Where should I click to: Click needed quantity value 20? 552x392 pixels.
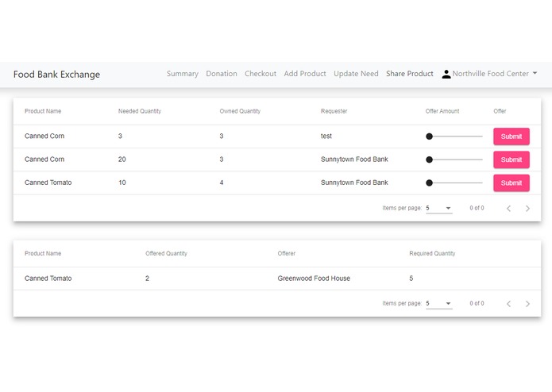122,159
